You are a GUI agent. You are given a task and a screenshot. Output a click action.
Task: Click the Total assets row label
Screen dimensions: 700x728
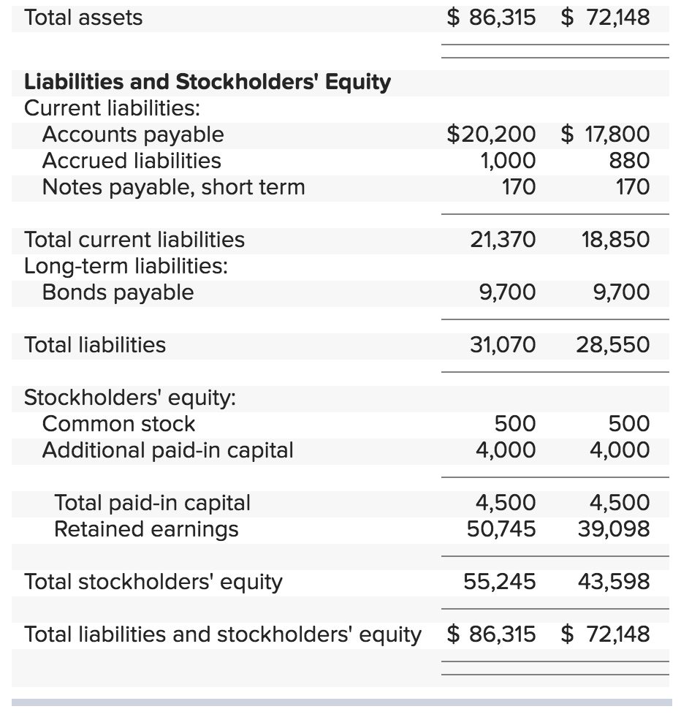click(83, 18)
